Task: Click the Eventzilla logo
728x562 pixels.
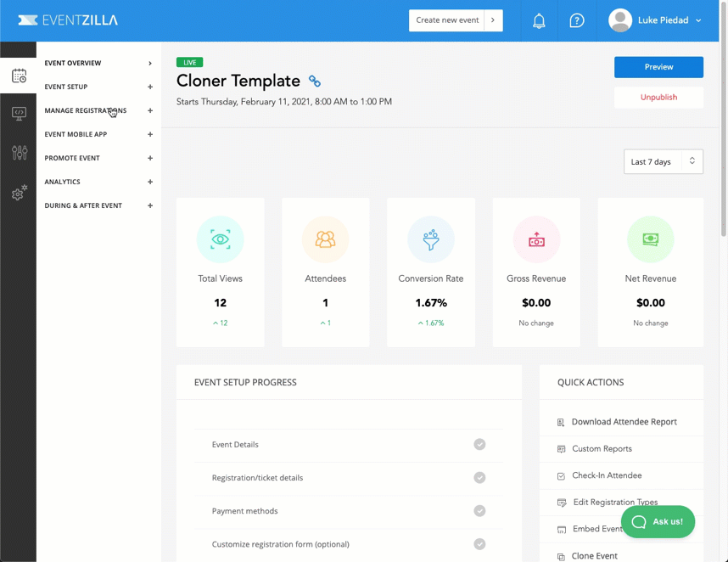Action: click(x=68, y=20)
